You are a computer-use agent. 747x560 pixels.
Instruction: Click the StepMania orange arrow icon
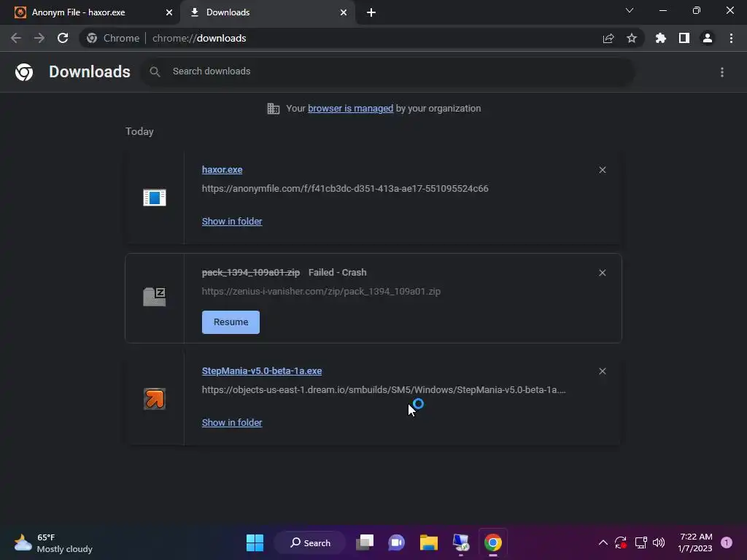pyautogui.click(x=155, y=399)
